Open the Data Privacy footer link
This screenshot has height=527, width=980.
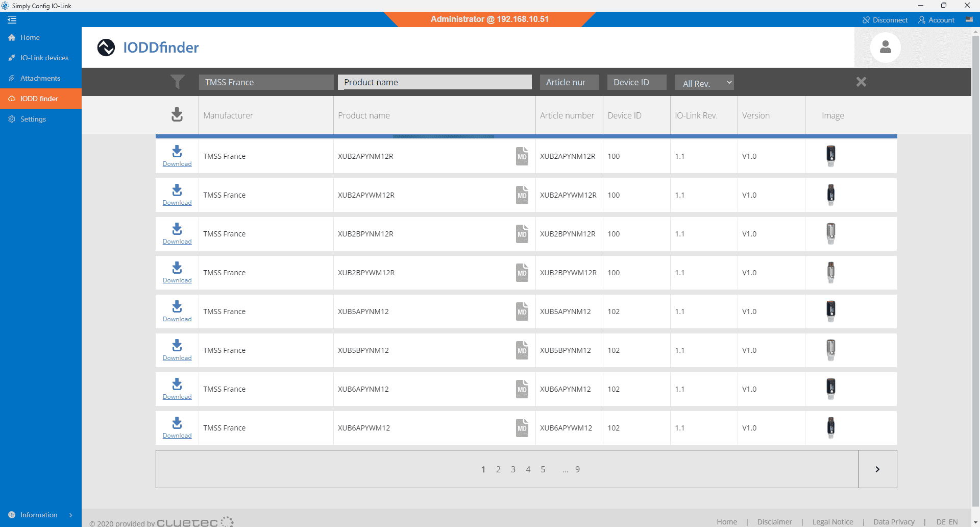894,521
